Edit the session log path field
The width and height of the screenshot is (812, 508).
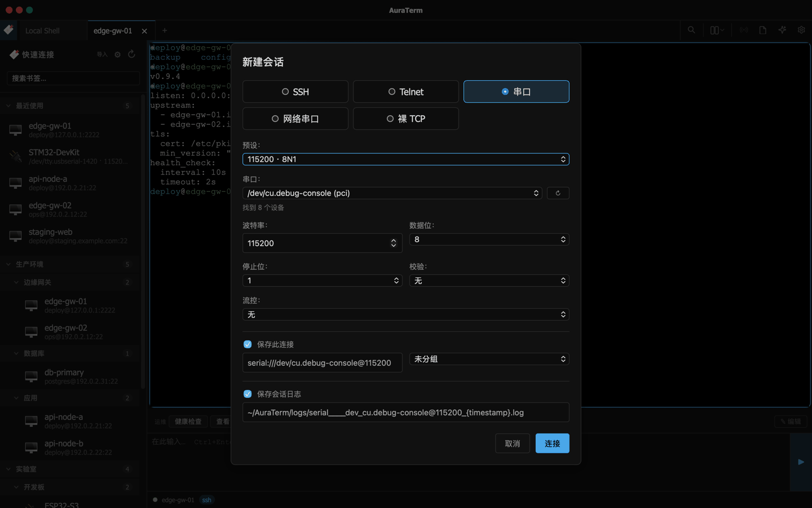click(x=405, y=412)
